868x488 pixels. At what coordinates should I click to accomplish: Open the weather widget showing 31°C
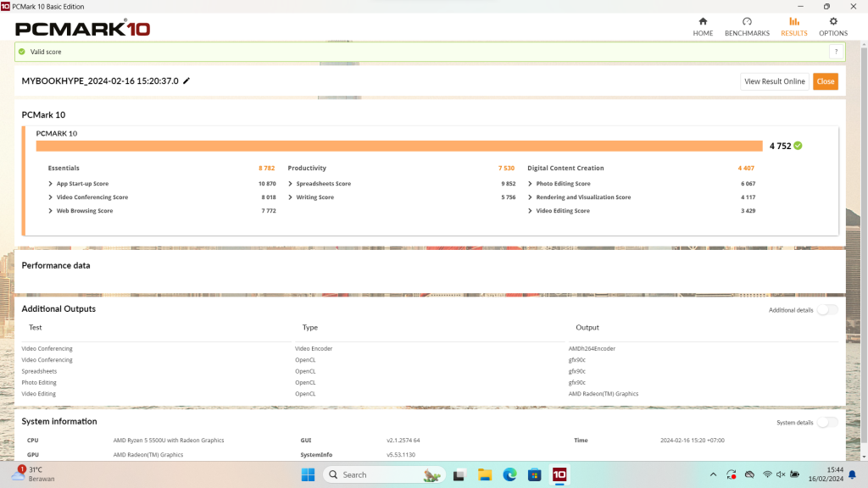coord(34,474)
